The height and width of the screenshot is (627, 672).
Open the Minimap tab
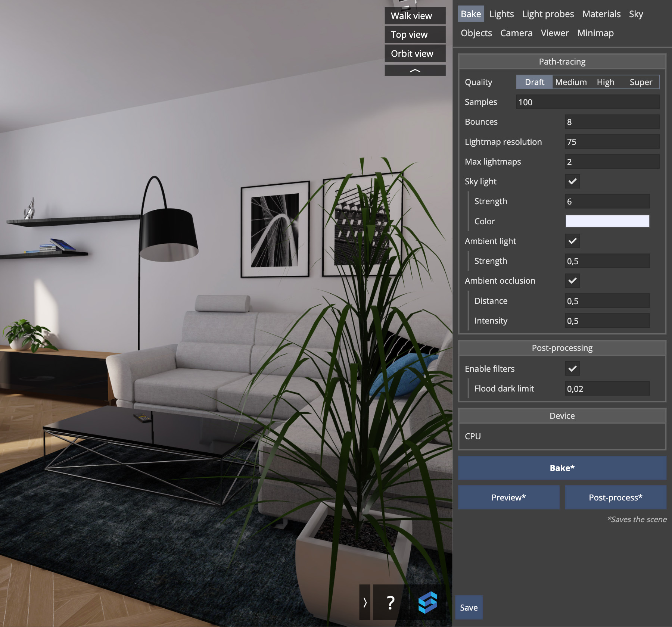click(595, 33)
